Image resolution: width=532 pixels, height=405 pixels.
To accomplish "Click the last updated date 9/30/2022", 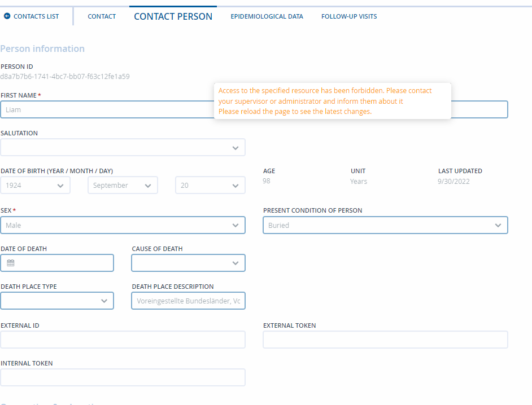I will tap(453, 181).
